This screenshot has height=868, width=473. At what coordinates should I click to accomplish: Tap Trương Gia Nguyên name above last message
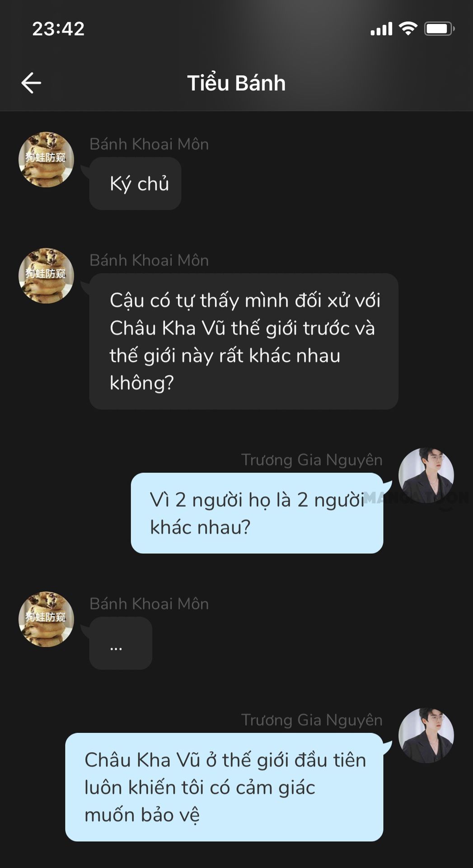(x=312, y=720)
